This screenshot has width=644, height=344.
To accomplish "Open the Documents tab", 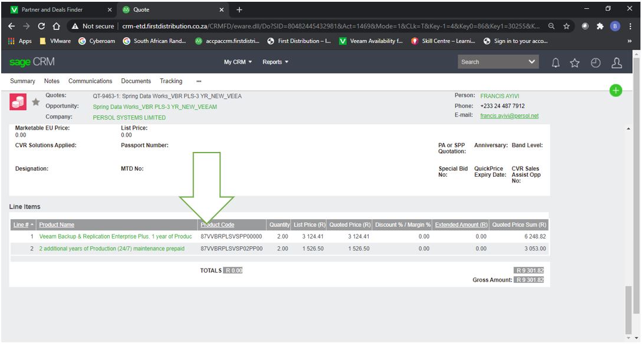I will [136, 81].
